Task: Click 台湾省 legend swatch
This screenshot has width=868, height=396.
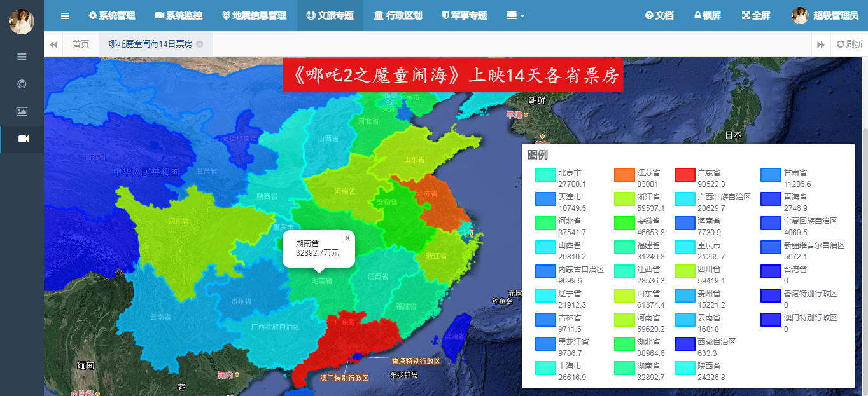Action: (x=771, y=271)
